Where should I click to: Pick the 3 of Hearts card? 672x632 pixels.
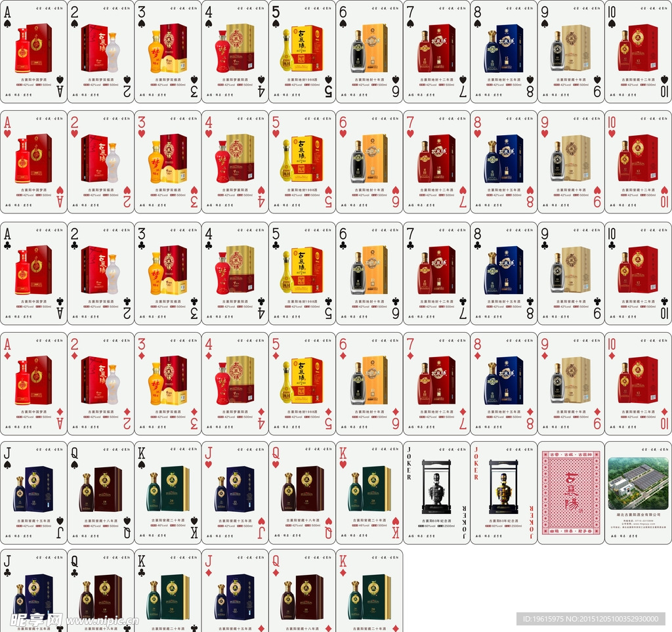[x=168, y=162]
